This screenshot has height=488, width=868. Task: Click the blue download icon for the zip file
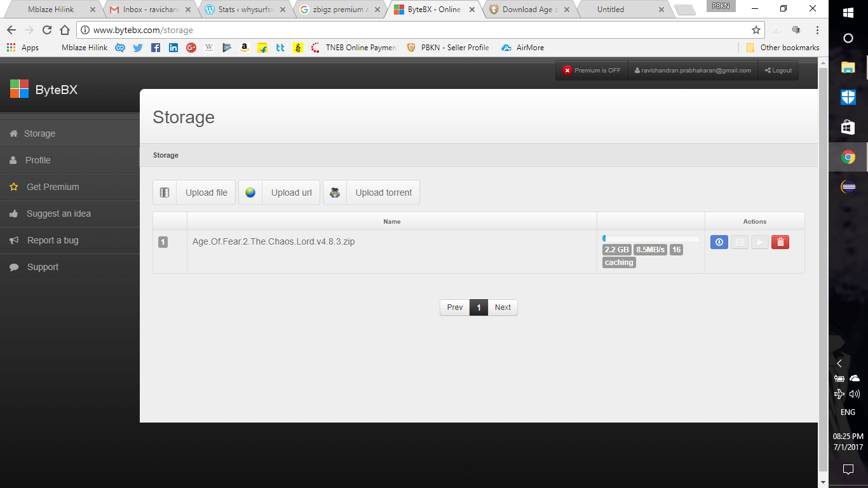(x=719, y=242)
